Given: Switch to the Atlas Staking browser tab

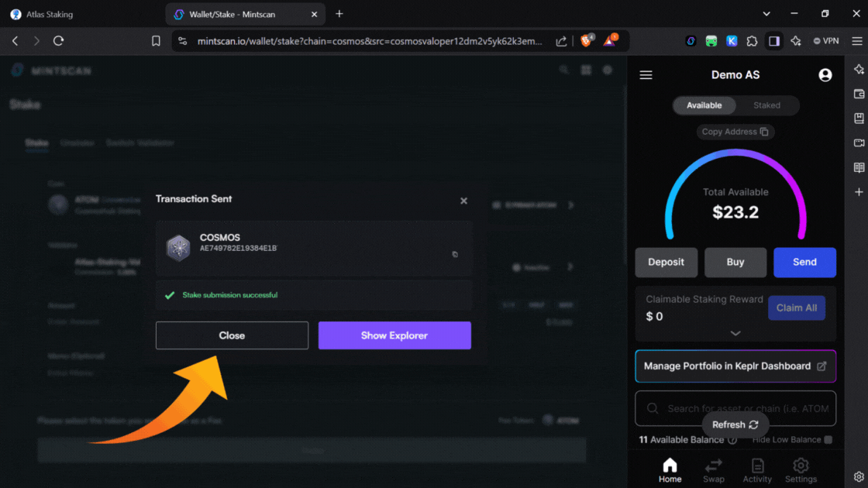Looking at the screenshot, I should 77,14.
